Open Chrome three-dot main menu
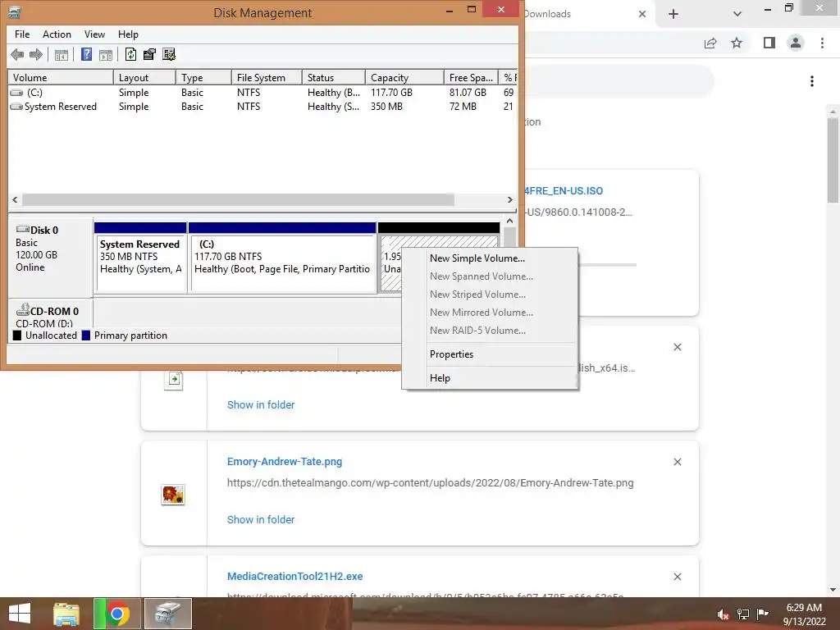The width and height of the screenshot is (840, 630). (x=822, y=43)
